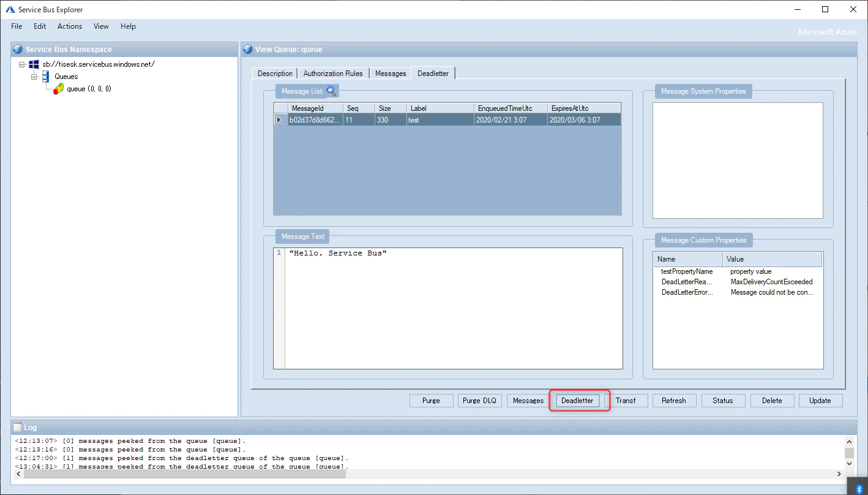Click the Transf button
The height and width of the screenshot is (495, 868).
click(x=626, y=401)
